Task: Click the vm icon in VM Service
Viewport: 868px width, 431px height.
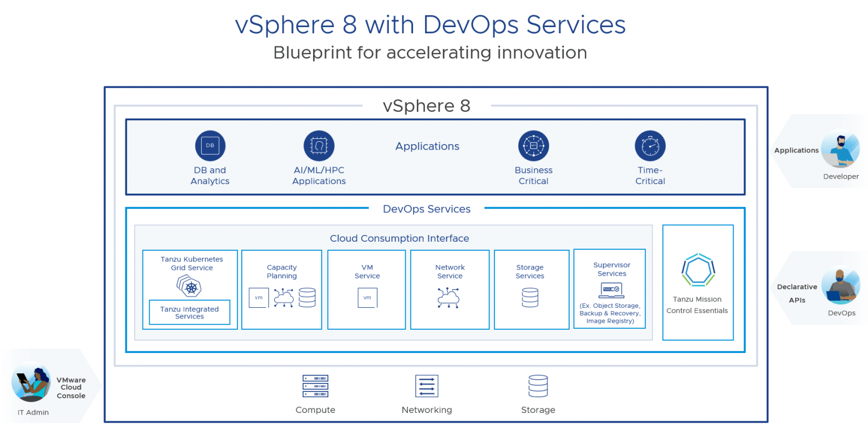Action: [367, 298]
